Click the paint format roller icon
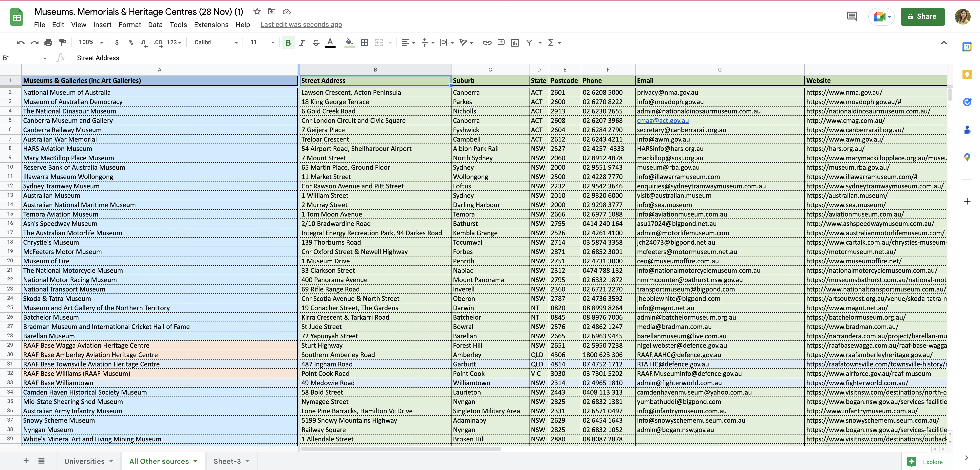This screenshot has height=470, width=980. tap(62, 43)
